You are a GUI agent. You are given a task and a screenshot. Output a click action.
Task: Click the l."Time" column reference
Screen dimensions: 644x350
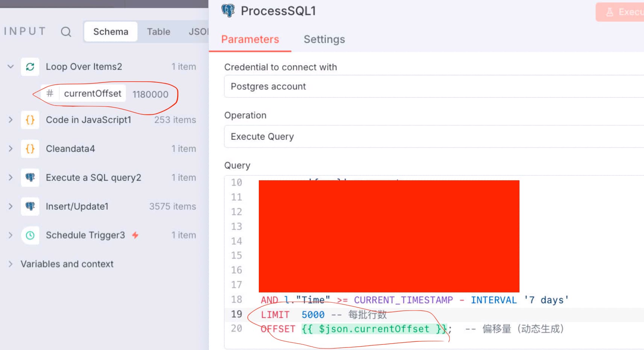(x=307, y=300)
